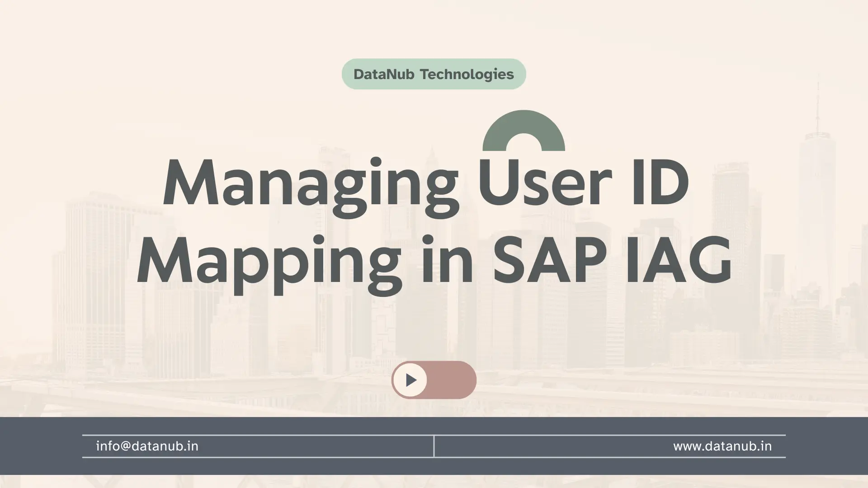Click the small word "in" in the title
This screenshot has height=488, width=868.
click(x=448, y=260)
